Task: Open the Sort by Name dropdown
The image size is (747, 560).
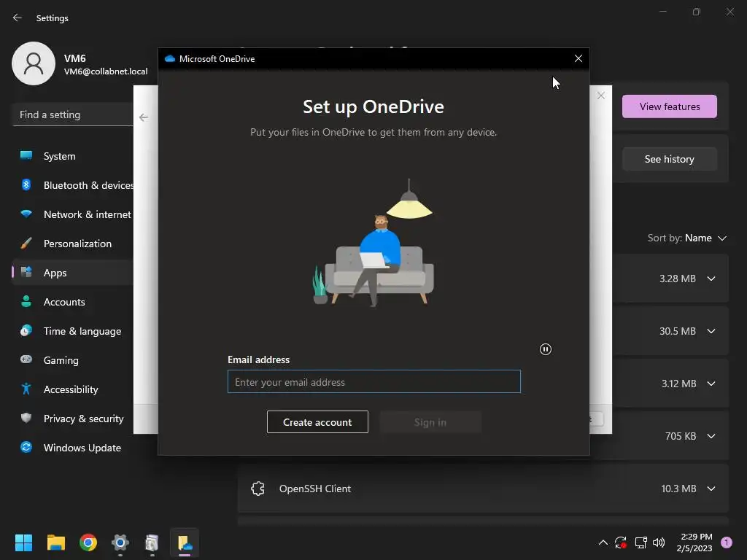Action: (687, 238)
